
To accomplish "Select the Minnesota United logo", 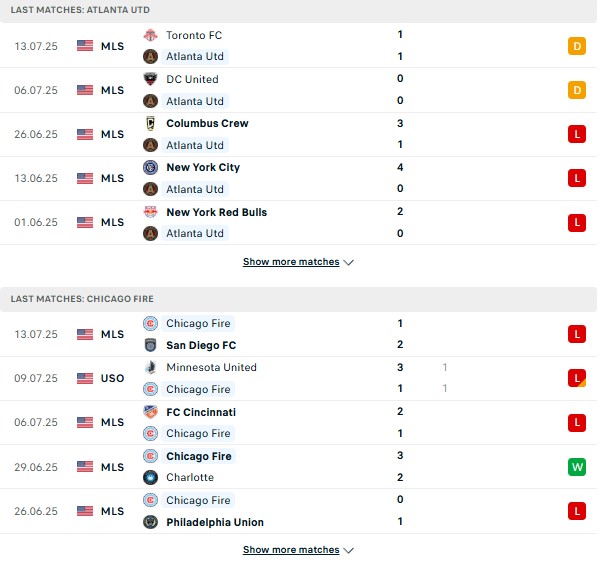I will (x=150, y=368).
